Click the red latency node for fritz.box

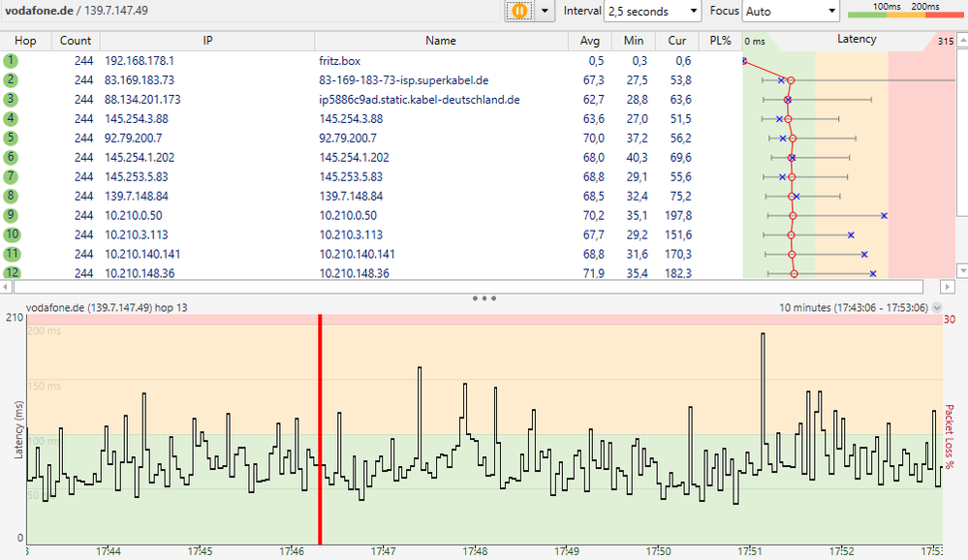click(x=742, y=60)
